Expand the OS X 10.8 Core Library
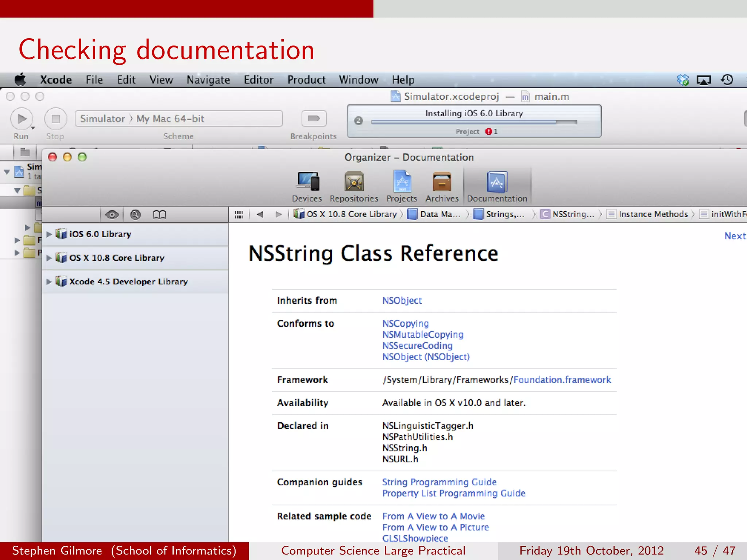This screenshot has width=747, height=560. 49,258
